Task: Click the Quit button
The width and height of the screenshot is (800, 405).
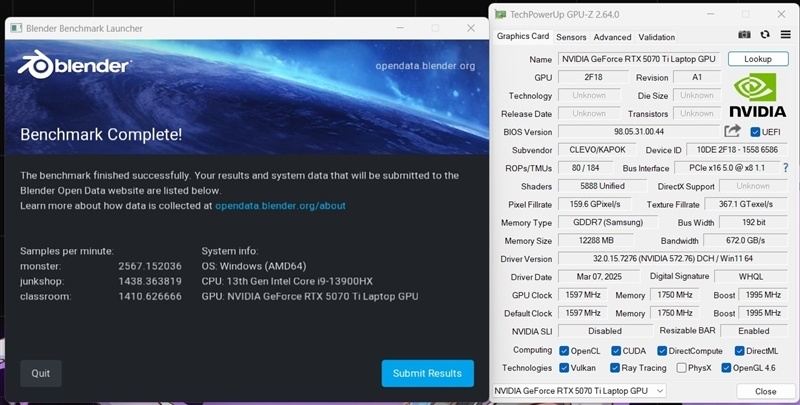Action: (41, 373)
